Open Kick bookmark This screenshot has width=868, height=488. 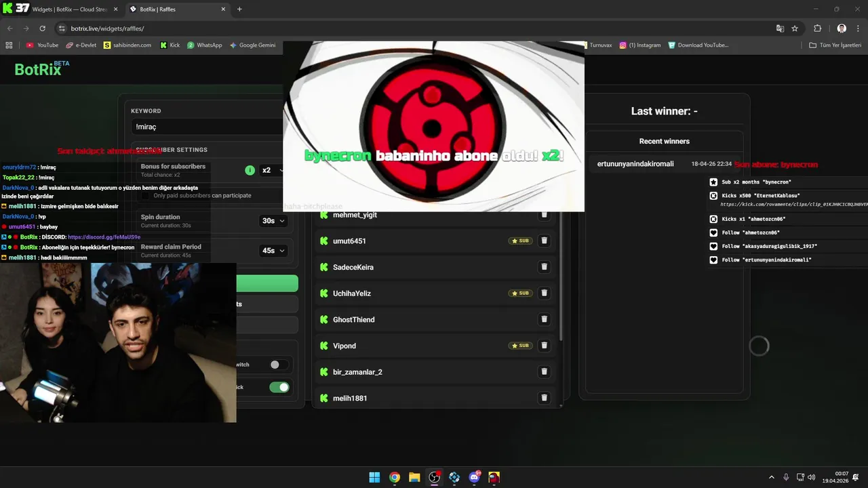[x=170, y=45]
